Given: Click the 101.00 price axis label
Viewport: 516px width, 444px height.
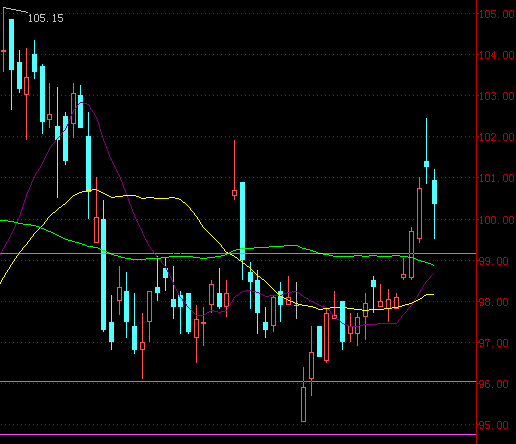Looking at the screenshot, I should [x=497, y=178].
